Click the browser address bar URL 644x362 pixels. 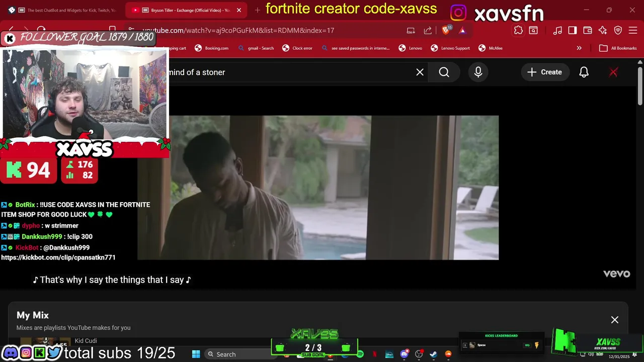pos(238,30)
